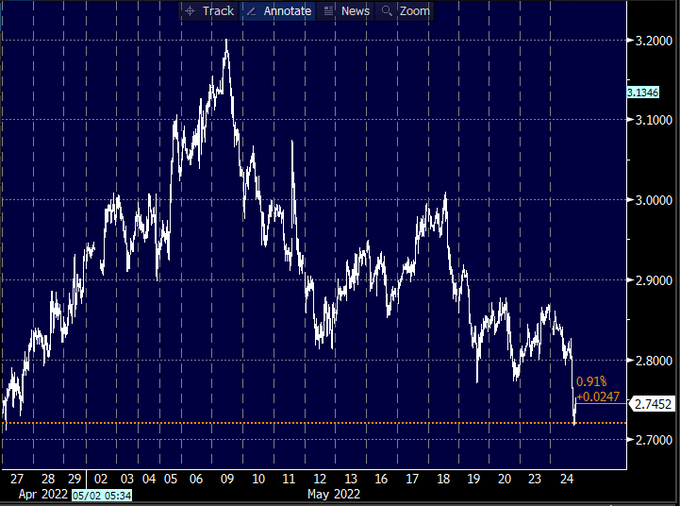Click the 0.91% change annotation

[591, 382]
